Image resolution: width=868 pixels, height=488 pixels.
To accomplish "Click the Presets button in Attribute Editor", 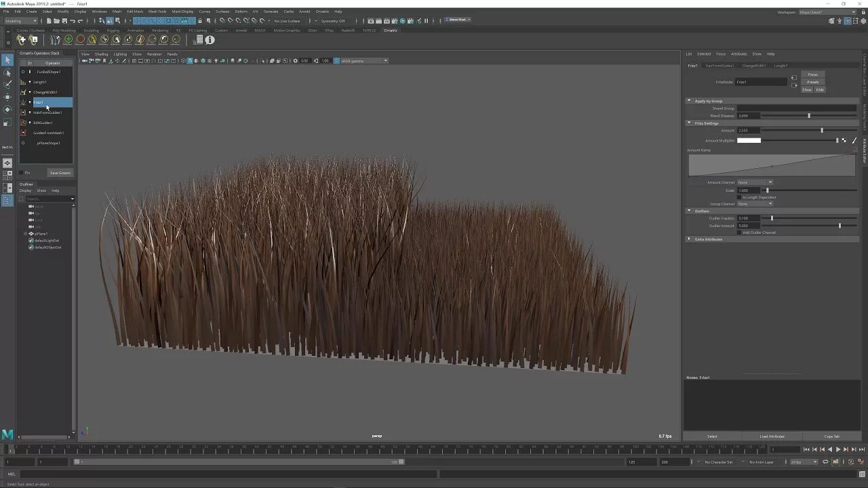I will click(812, 82).
